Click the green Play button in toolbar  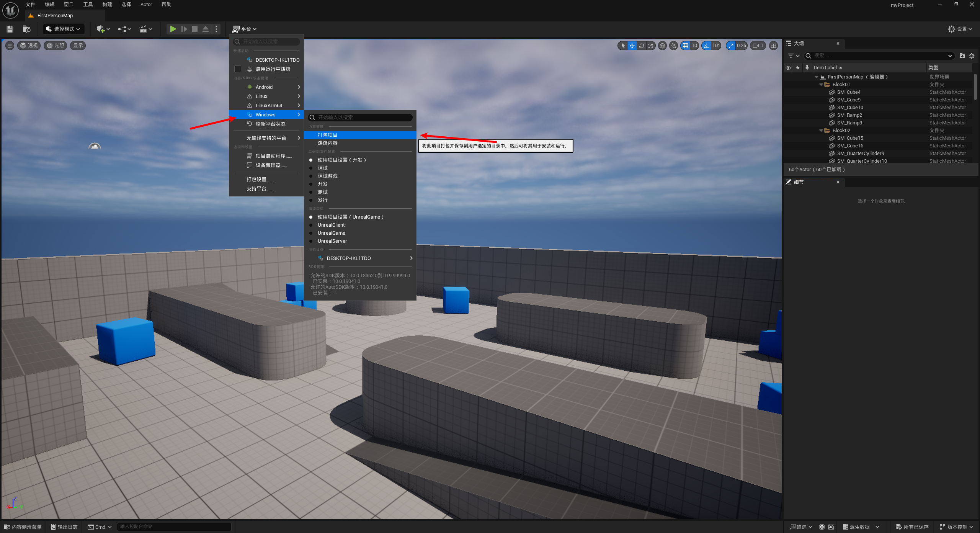pos(173,29)
